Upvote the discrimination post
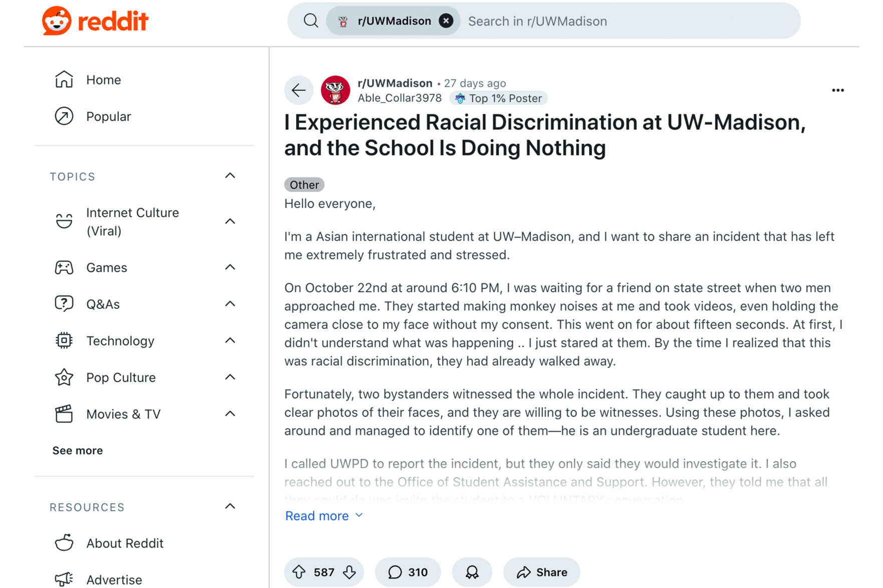Screen dimensions: 883x588 (299, 572)
